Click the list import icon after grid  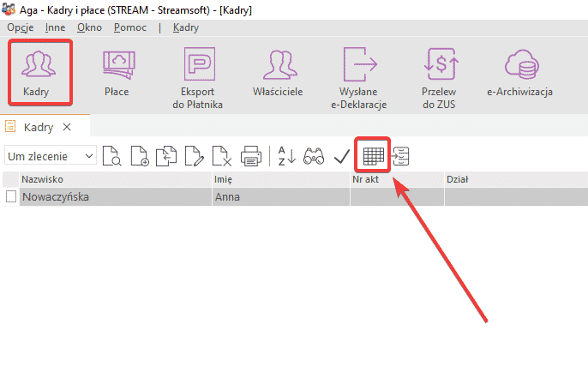tap(400, 156)
